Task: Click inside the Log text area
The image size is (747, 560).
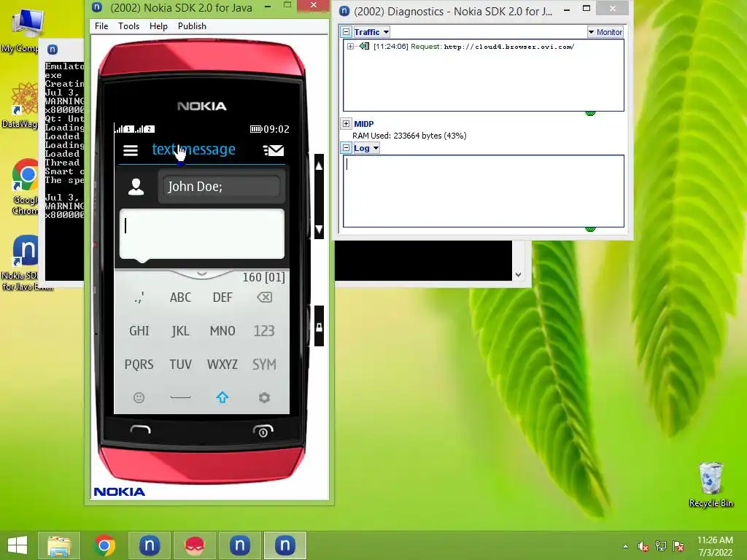Action: coord(484,191)
